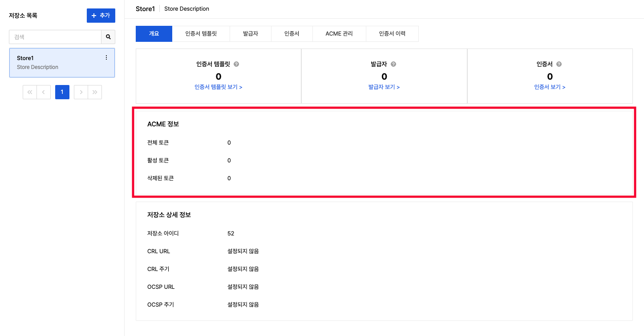
Task: Click help icon next to 발급자
Action: pyautogui.click(x=393, y=64)
